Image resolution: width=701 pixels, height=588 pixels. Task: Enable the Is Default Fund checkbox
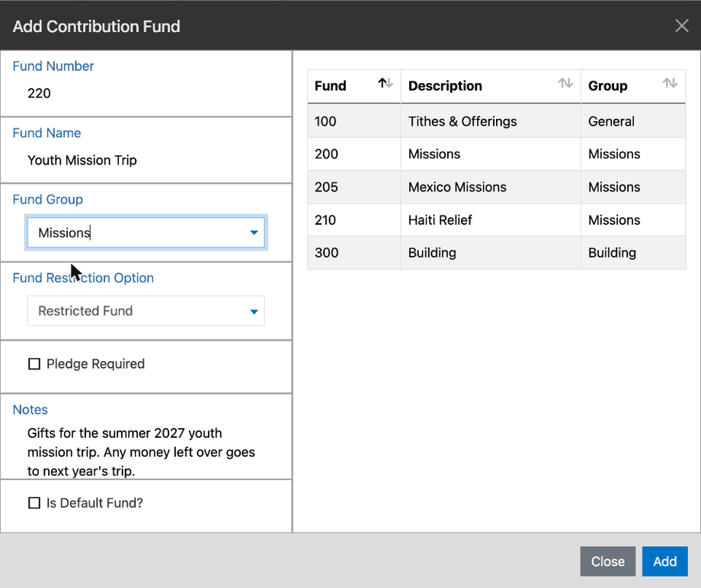coord(34,503)
